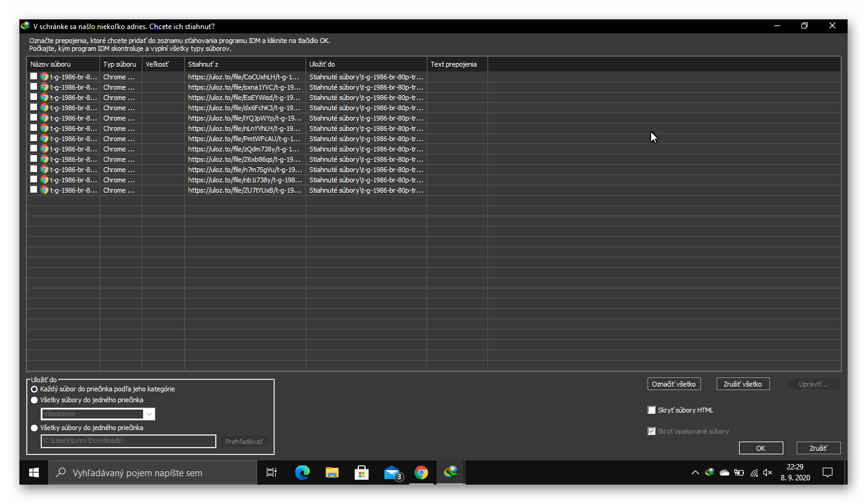Launch Microsoft Edge from the taskbar
Image resolution: width=867 pixels, height=504 pixels.
pyautogui.click(x=302, y=472)
